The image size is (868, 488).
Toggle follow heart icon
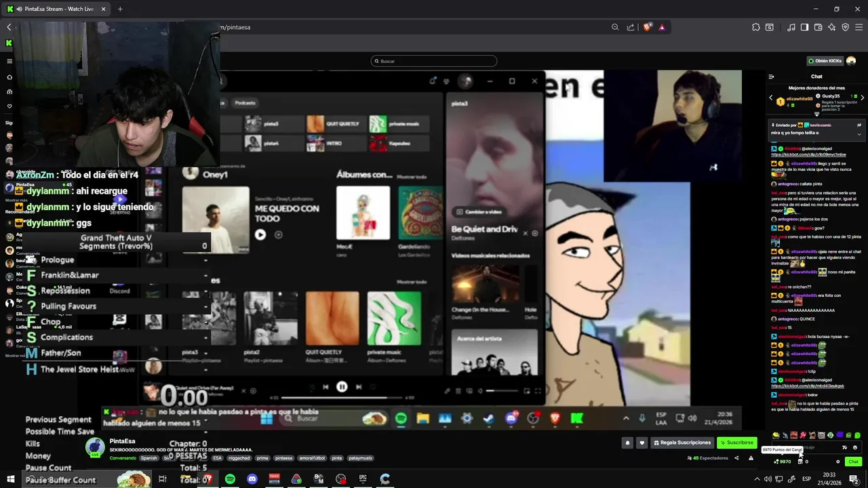coord(642,443)
